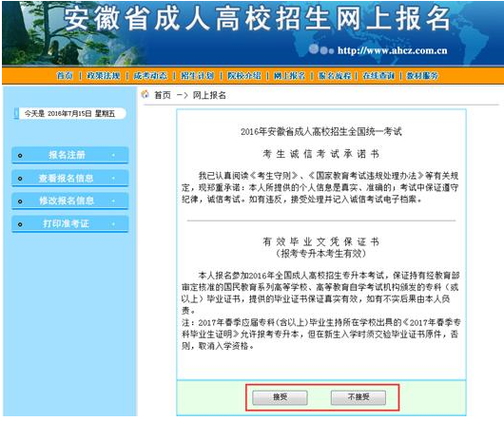
Task: Open 报名流程 in the navigation bar
Action: coord(335,76)
